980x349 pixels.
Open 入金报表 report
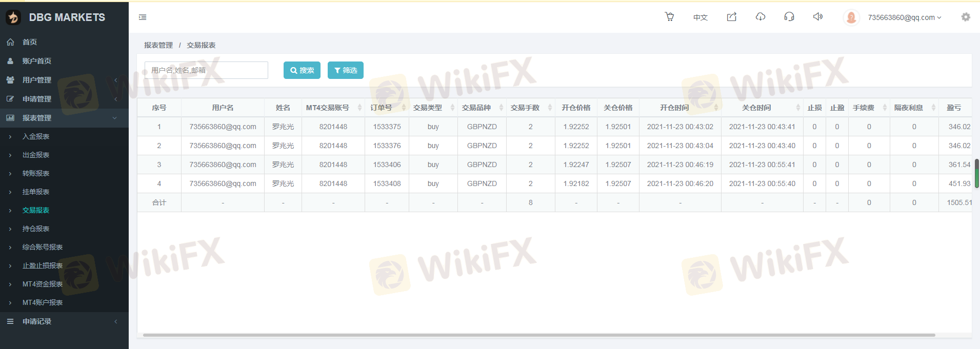[36, 136]
